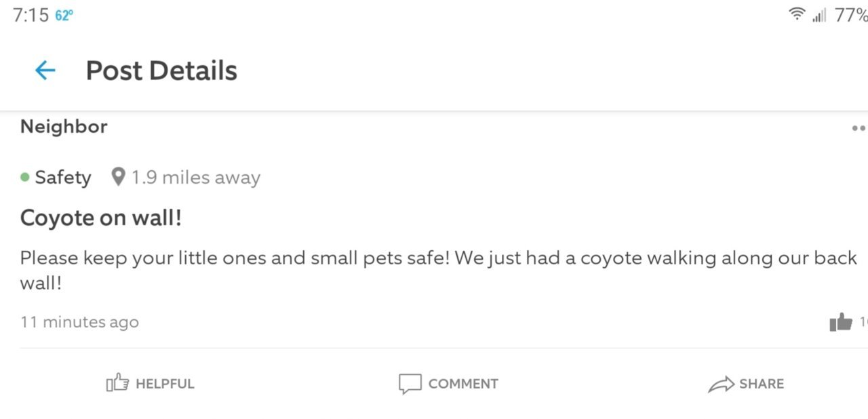Mark the post as HELPFUL
Image resolution: width=868 pixels, height=419 pixels.
[165, 384]
